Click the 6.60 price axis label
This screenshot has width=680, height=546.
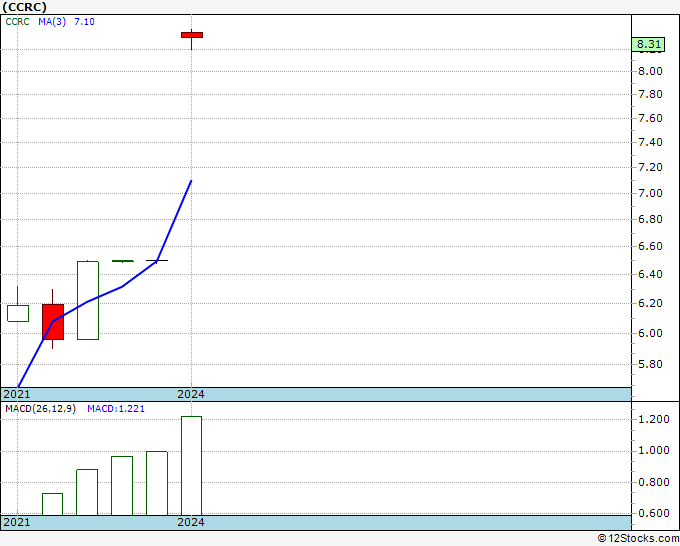[650, 246]
